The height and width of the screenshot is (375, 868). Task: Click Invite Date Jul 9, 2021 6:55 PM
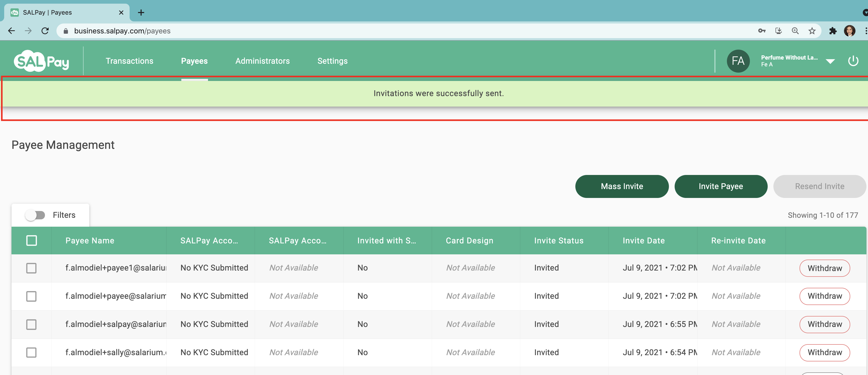click(660, 325)
